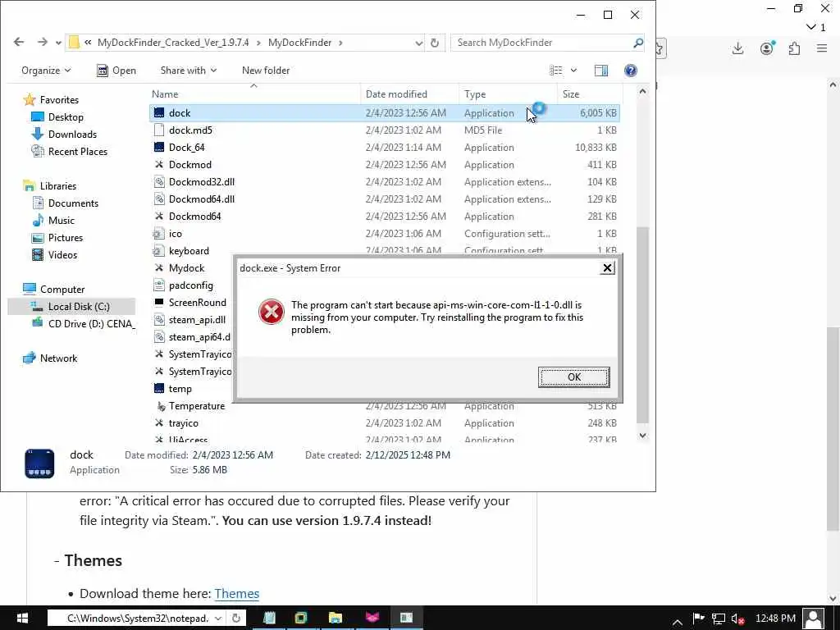Open the Share with menu

pyautogui.click(x=189, y=71)
